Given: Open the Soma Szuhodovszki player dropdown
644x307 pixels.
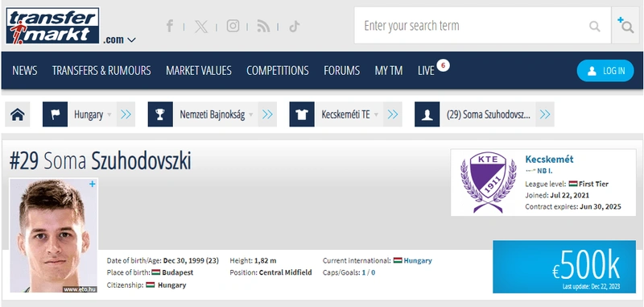Looking at the screenshot, I should click(x=489, y=114).
